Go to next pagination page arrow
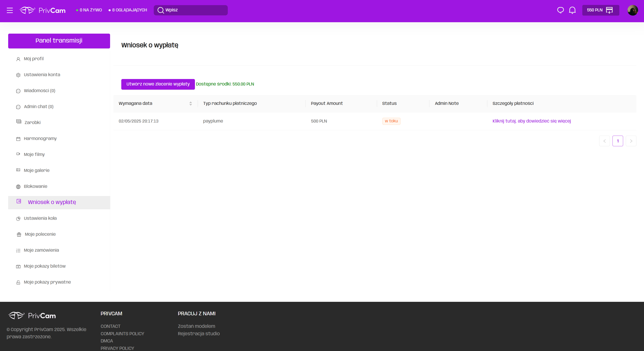This screenshot has width=644, height=351. [631, 141]
